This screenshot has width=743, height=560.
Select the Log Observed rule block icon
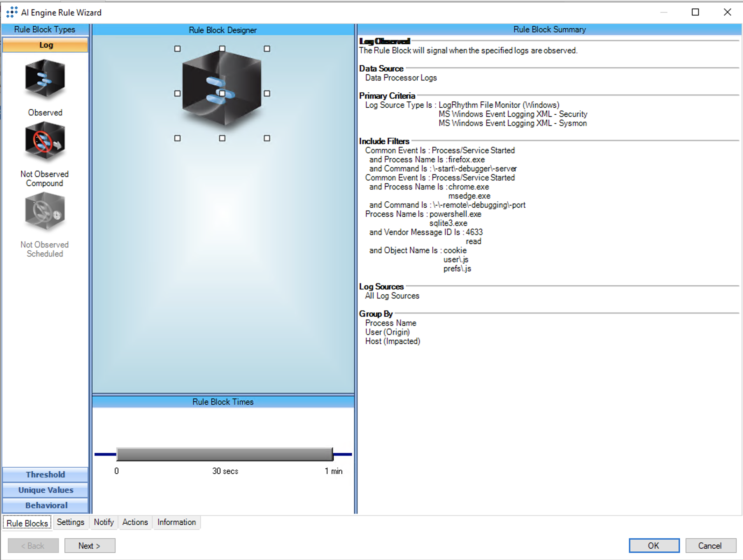[45, 79]
